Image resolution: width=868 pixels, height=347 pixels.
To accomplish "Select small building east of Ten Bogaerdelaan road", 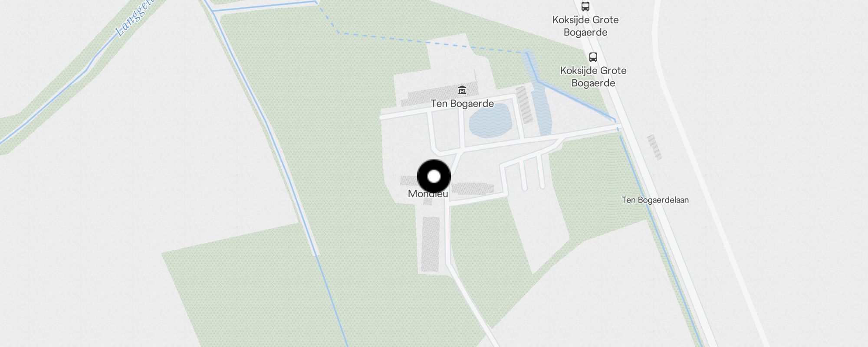I will 654,147.
